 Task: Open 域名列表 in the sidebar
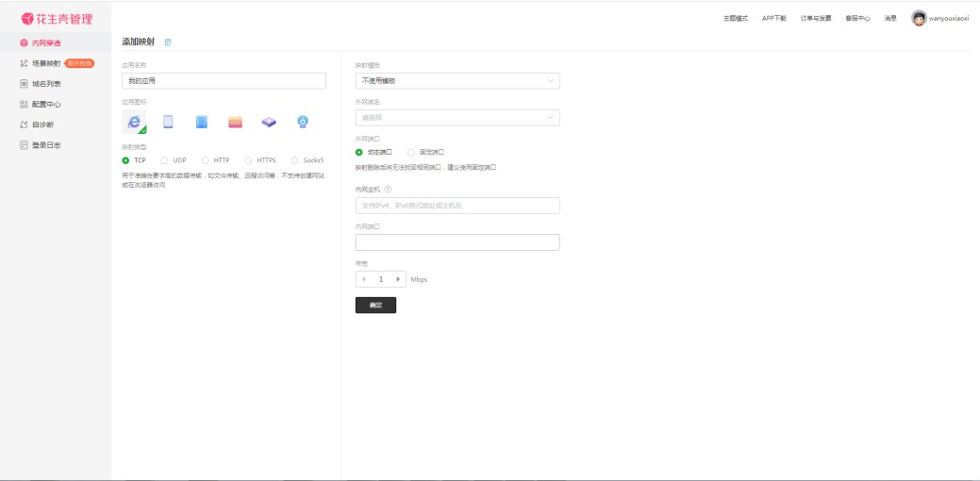tap(45, 84)
